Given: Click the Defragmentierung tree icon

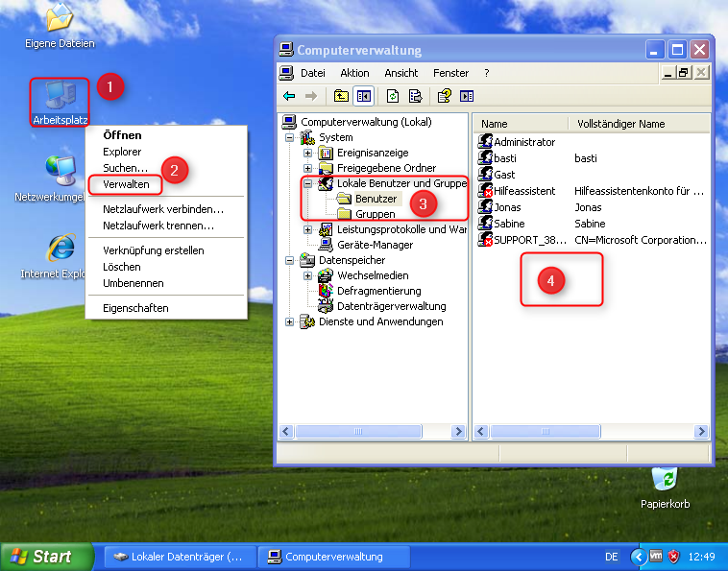Looking at the screenshot, I should click(x=326, y=291).
